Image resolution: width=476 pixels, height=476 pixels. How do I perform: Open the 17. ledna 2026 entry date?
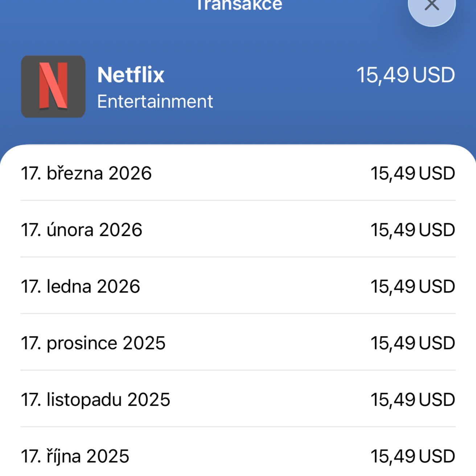[x=80, y=286]
